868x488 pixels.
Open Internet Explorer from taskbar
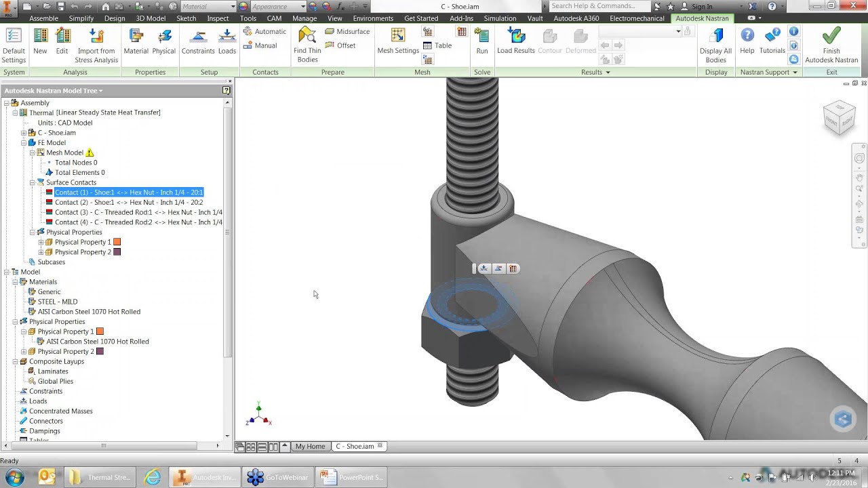(153, 477)
